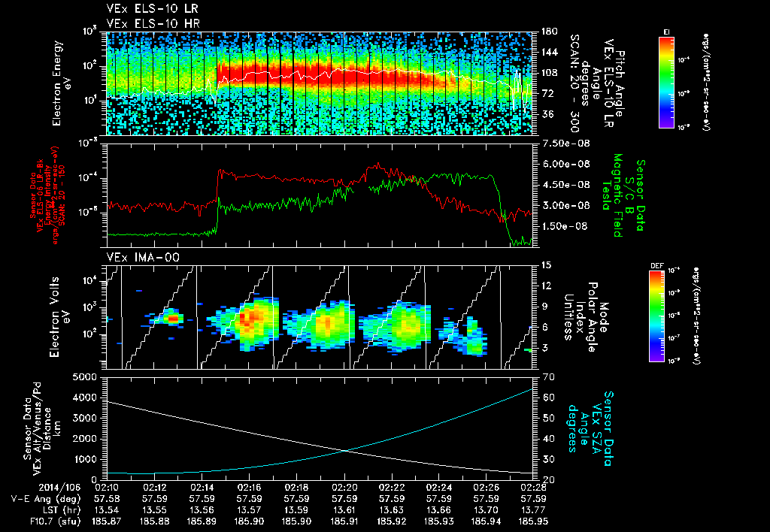
Task: Select the 'Electron Volts eV' axis label
Action: pyautogui.click(x=59, y=316)
